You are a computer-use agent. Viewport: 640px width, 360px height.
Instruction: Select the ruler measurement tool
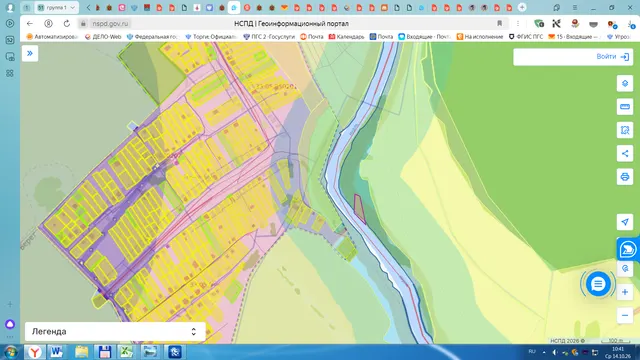624,107
